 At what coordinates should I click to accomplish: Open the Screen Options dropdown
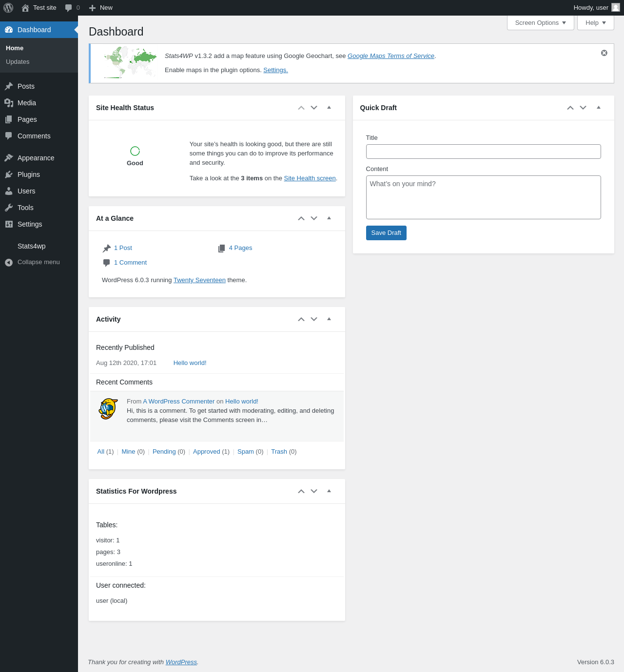541,23
